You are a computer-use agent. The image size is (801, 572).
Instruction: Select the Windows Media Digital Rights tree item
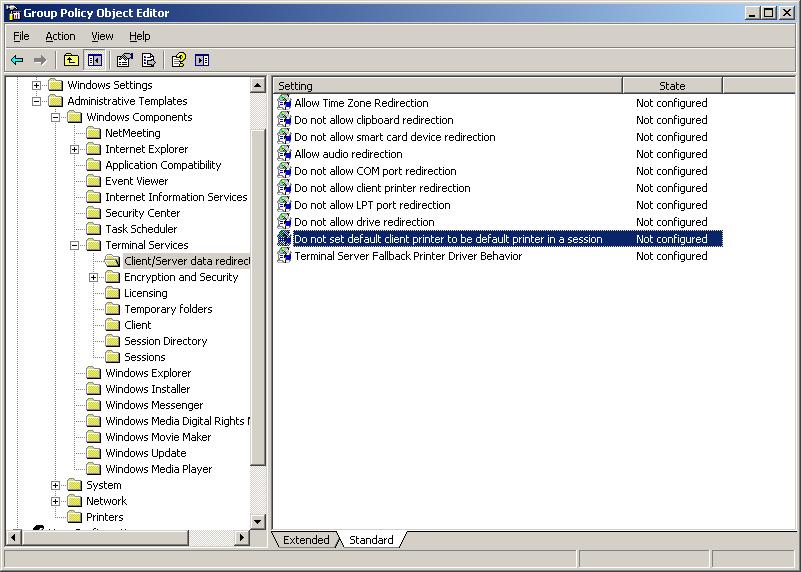click(177, 421)
